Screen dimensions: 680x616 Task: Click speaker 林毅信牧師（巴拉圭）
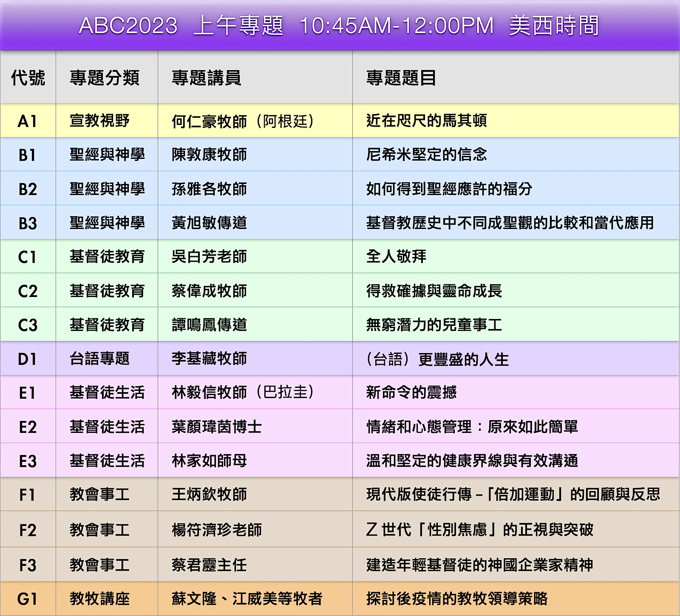[243, 392]
